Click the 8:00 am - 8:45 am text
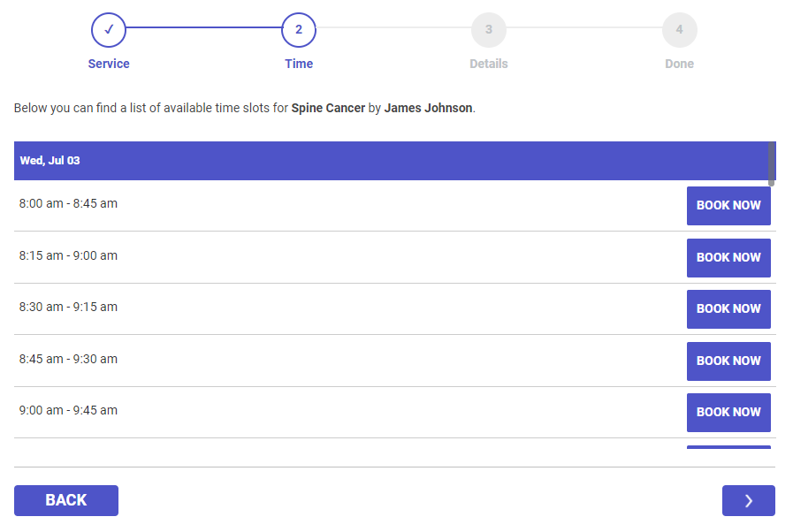793x532 pixels. click(68, 203)
